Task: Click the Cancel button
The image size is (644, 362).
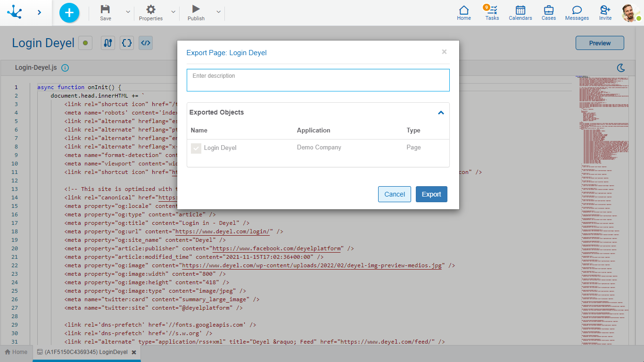Action: pyautogui.click(x=395, y=194)
